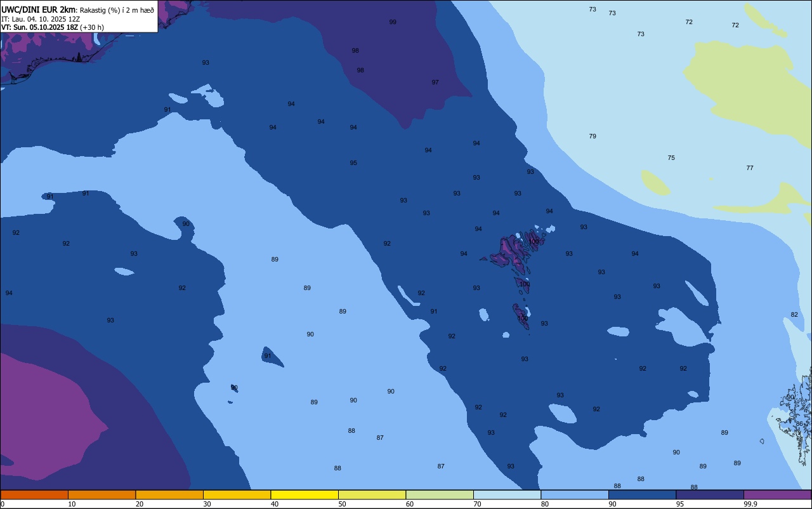Click the yellow-green 50–60 legend swatch
812x509 pixels.
click(x=372, y=494)
